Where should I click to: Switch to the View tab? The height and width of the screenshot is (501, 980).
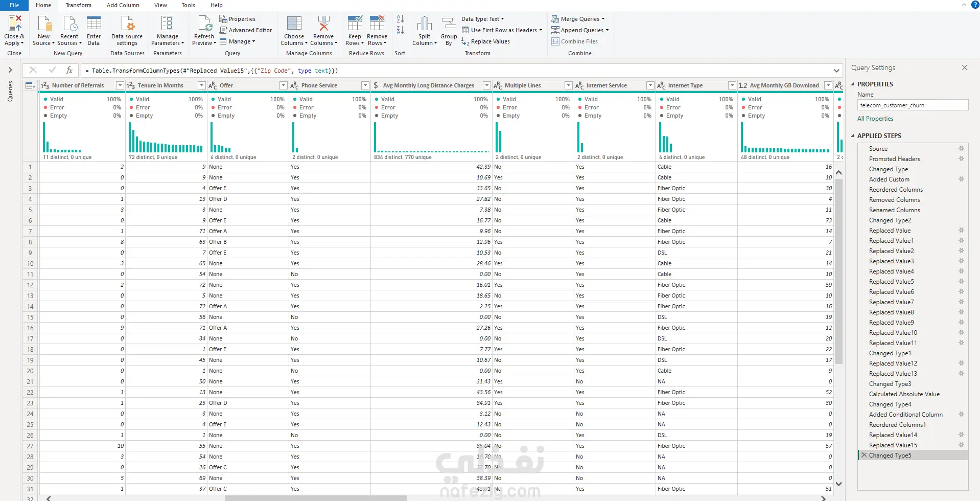click(160, 5)
